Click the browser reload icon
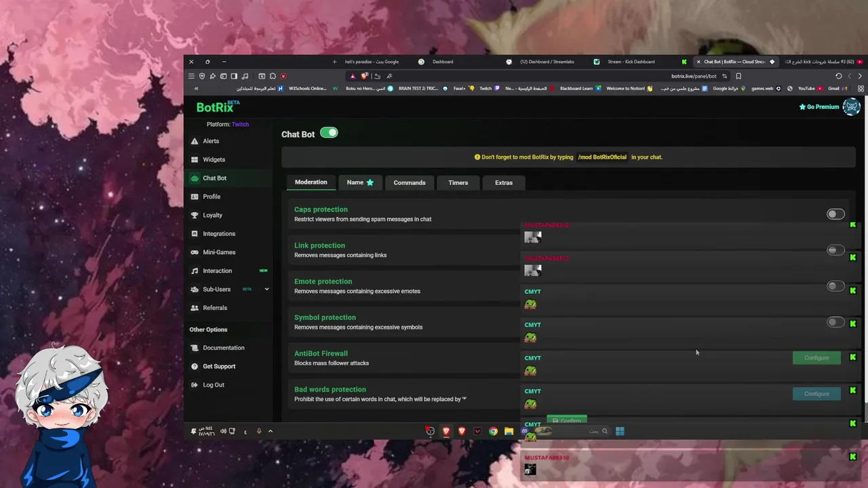This screenshot has width=868, height=488. point(839,76)
